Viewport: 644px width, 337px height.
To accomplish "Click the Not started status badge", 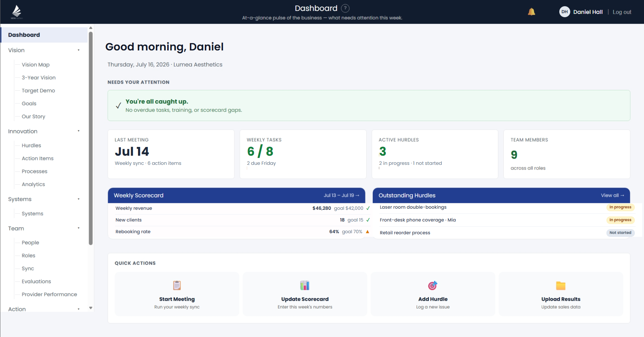I will pos(620,233).
